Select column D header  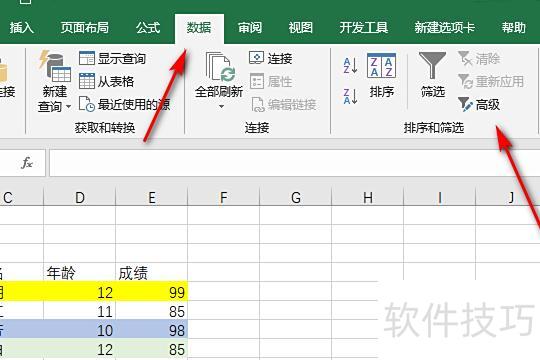click(80, 198)
